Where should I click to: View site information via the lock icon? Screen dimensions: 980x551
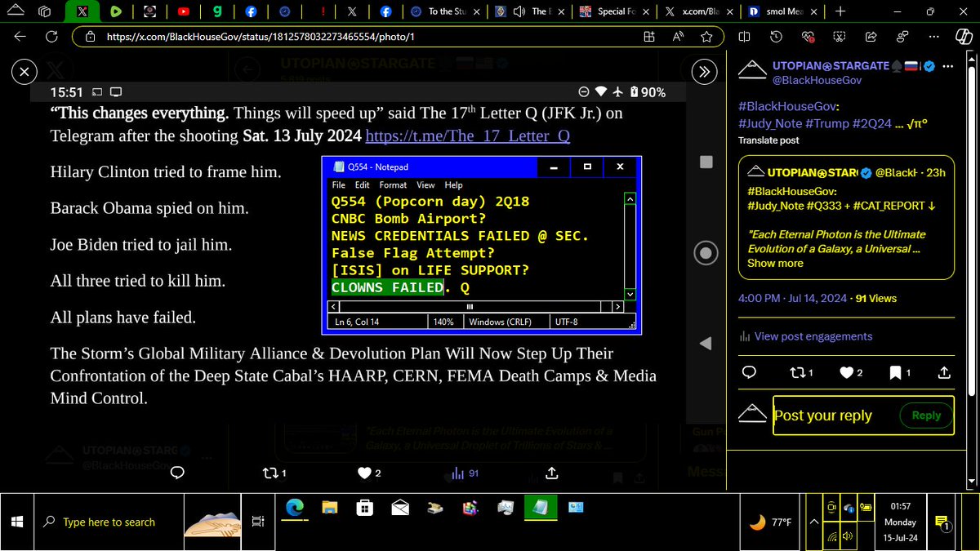[x=89, y=37]
